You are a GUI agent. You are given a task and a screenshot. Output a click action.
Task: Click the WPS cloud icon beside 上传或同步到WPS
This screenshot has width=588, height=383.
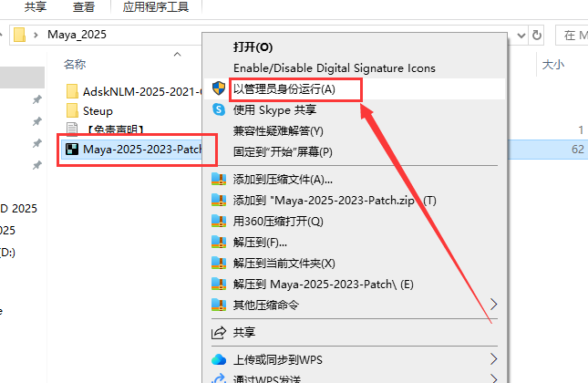[219, 359]
